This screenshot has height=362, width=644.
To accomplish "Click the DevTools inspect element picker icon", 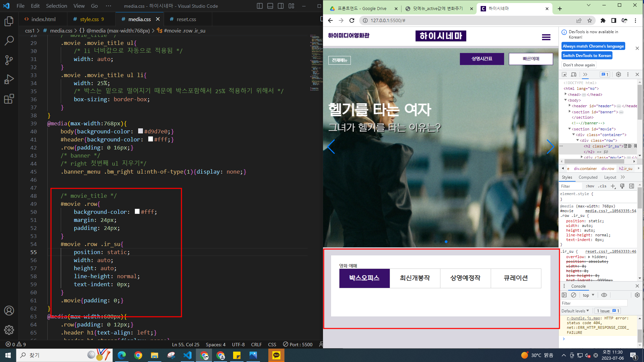I will [x=564, y=74].
